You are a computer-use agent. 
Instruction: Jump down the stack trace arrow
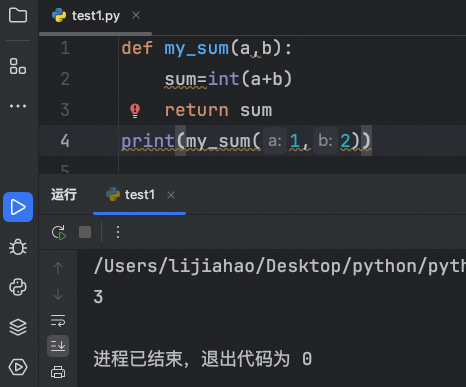coord(58,294)
